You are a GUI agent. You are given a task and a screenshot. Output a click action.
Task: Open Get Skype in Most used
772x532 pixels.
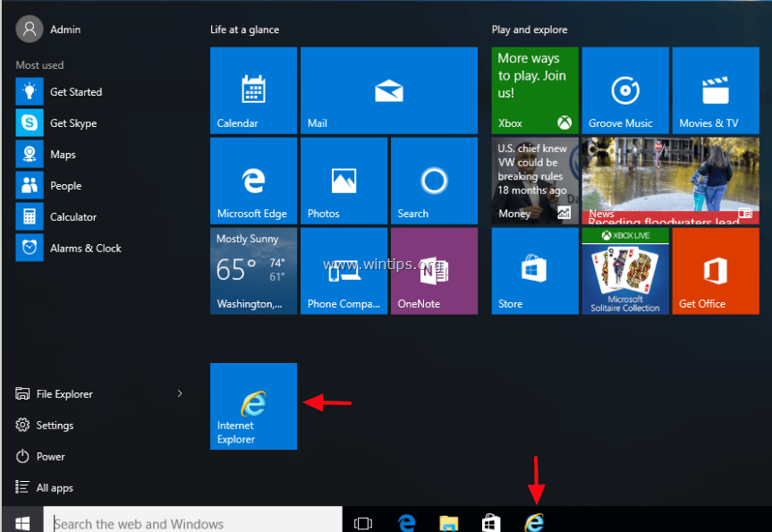click(56, 123)
